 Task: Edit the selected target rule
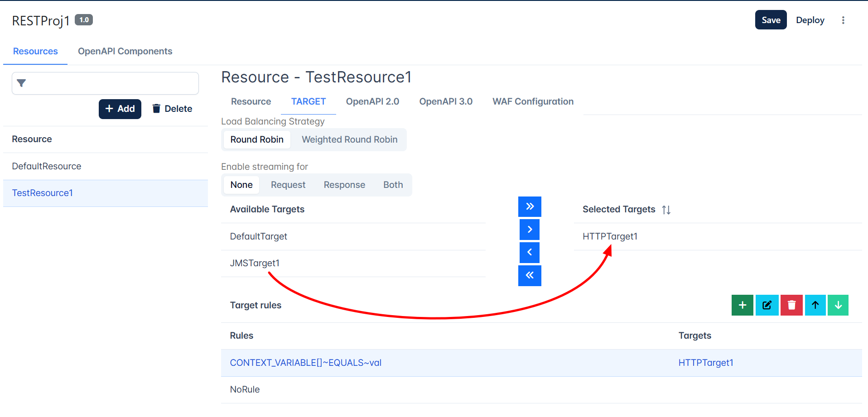coord(767,305)
